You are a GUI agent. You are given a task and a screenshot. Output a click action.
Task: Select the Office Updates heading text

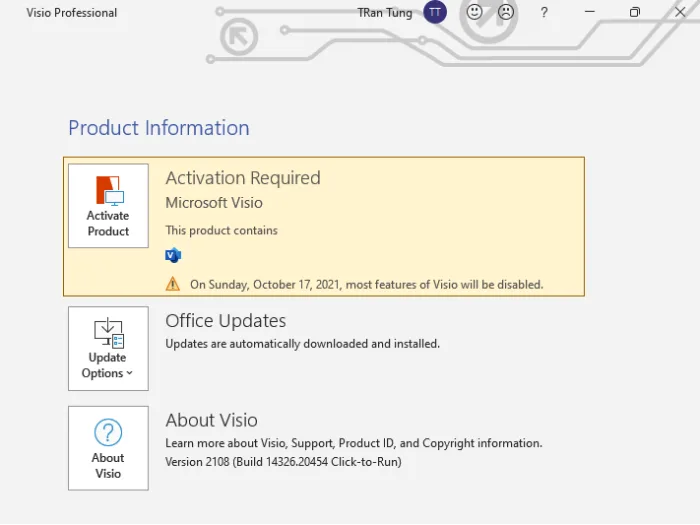pyautogui.click(x=226, y=321)
